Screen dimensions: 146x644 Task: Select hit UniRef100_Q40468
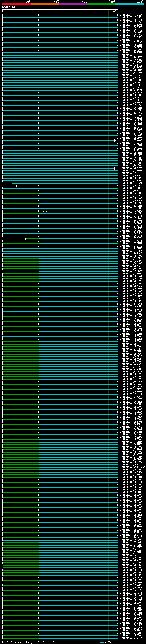click(131, 32)
